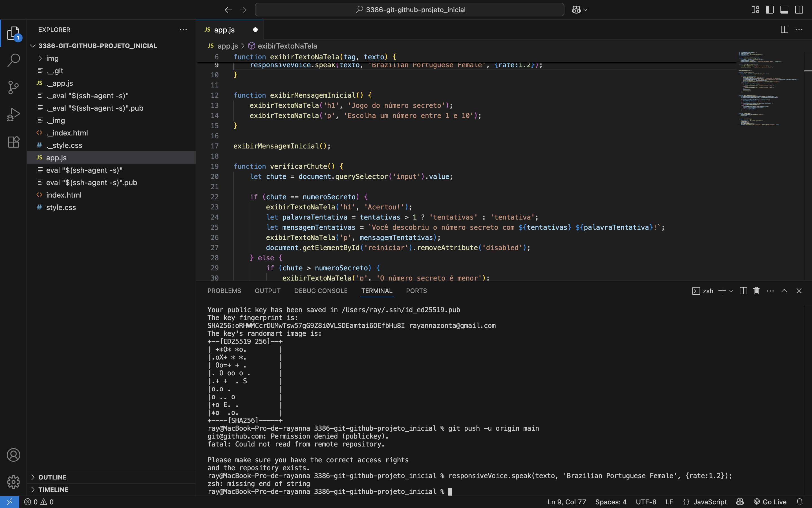Click errors and warnings status indicator
This screenshot has height=508, width=812.
click(x=39, y=502)
